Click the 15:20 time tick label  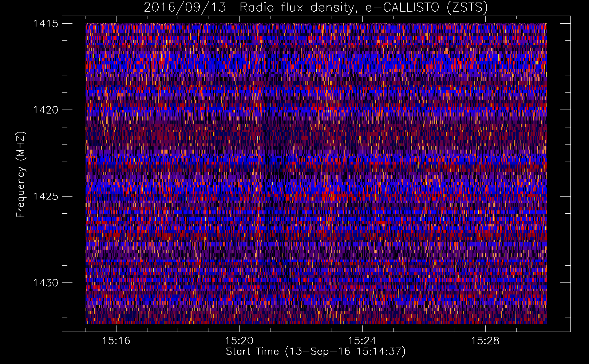239,341
